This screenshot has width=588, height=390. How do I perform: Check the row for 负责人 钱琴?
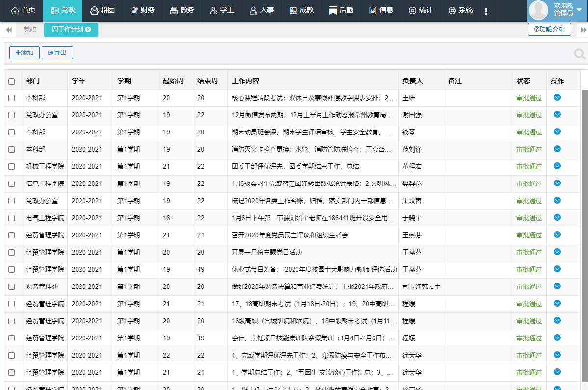click(12, 132)
